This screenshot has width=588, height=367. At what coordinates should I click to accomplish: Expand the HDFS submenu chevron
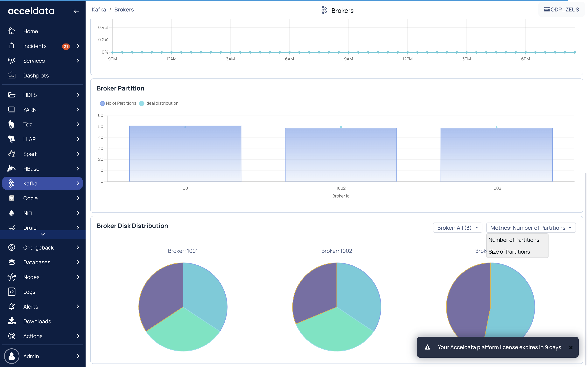(x=78, y=95)
